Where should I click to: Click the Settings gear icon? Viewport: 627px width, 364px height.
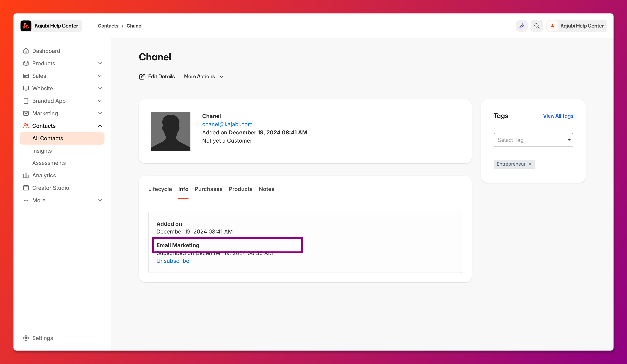26,338
